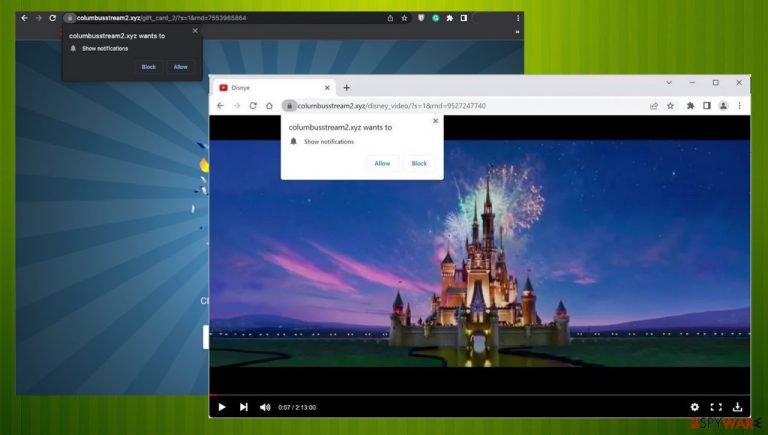Expand tab search chevron in title bar
Viewport: 768px width, 435px height.
(668, 82)
